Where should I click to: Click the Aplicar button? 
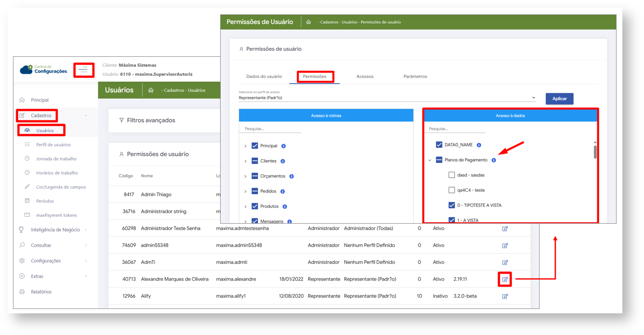tap(559, 99)
